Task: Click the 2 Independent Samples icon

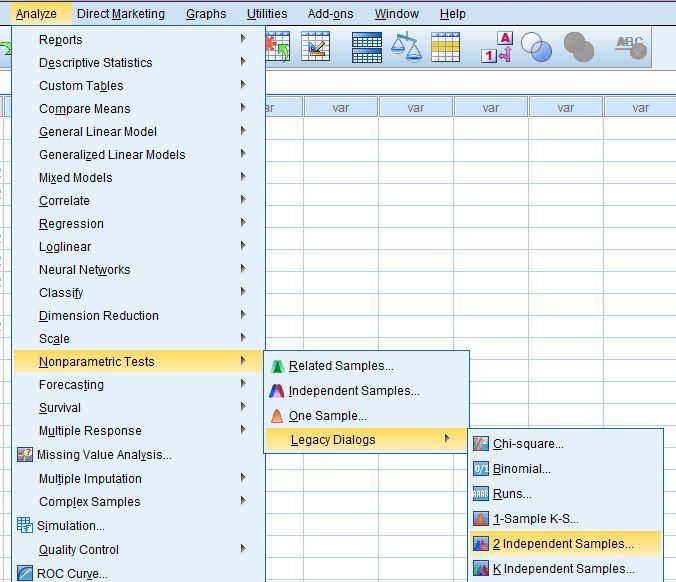Action: tap(481, 544)
